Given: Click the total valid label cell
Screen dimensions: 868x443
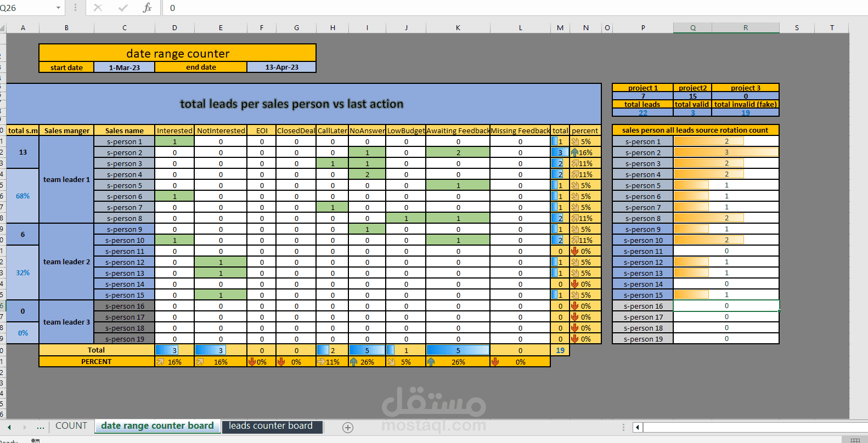Looking at the screenshot, I should coord(692,104).
